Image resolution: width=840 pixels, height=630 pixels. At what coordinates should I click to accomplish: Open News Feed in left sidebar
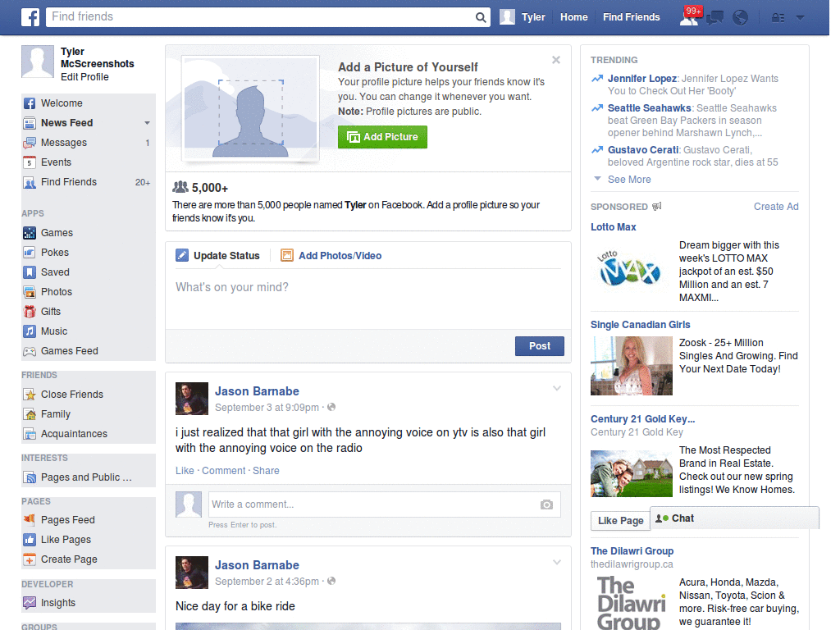[x=66, y=123]
